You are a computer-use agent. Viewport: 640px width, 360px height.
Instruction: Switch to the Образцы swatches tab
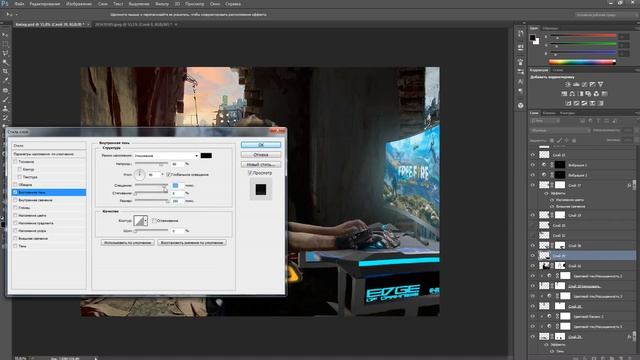[x=550, y=28]
